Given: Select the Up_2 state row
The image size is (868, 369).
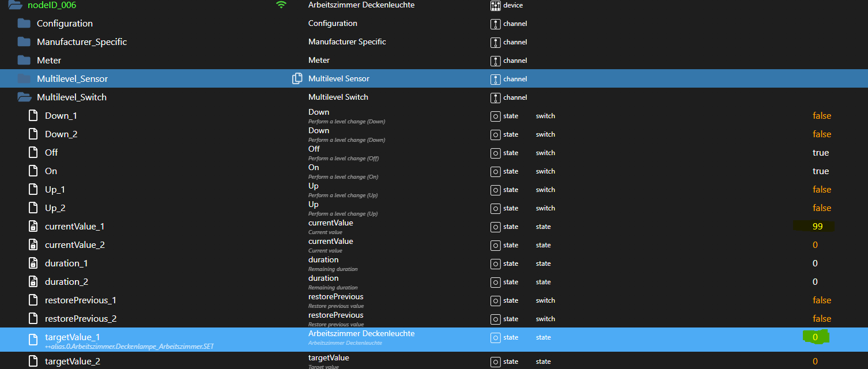Looking at the screenshot, I should coord(55,208).
